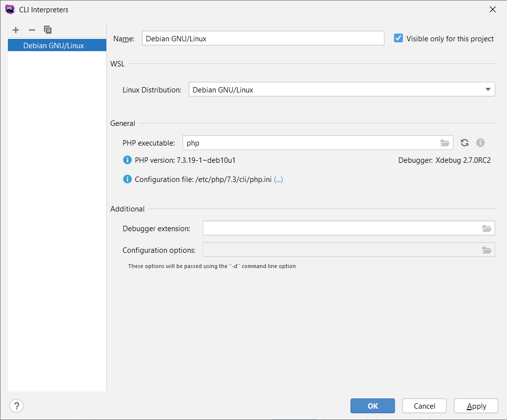
Task: Click the Cancel button
Action: click(x=424, y=406)
